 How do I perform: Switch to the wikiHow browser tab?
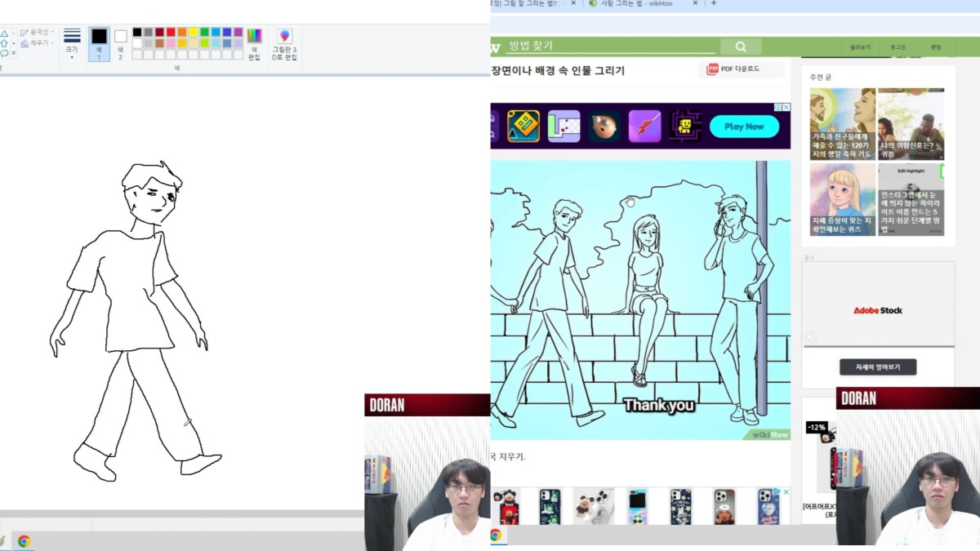637,3
